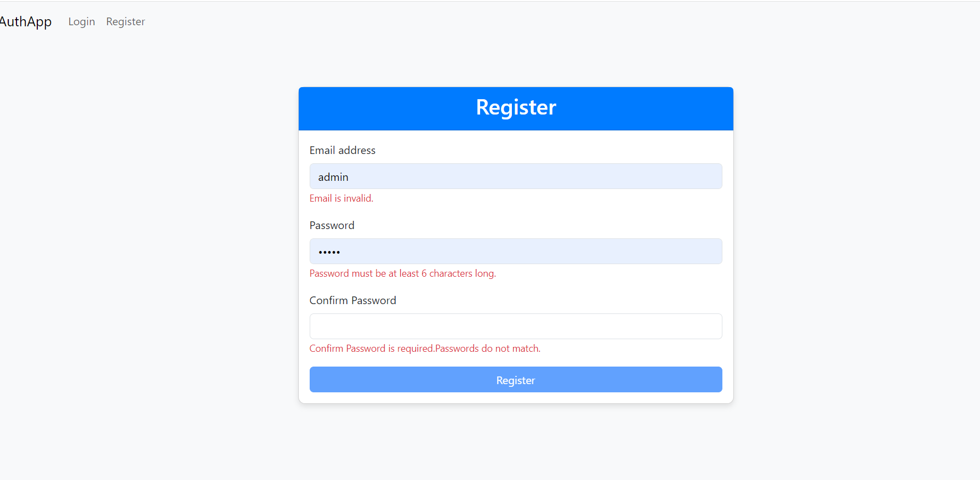The image size is (980, 480).
Task: Open the AuthApp brand link
Action: pos(25,22)
